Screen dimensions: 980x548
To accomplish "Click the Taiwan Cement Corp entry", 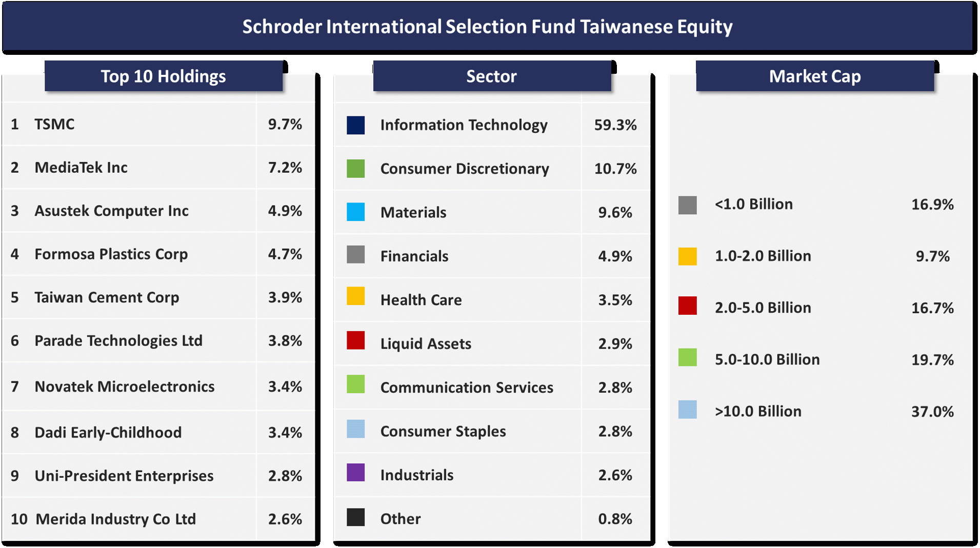I will pyautogui.click(x=107, y=297).
